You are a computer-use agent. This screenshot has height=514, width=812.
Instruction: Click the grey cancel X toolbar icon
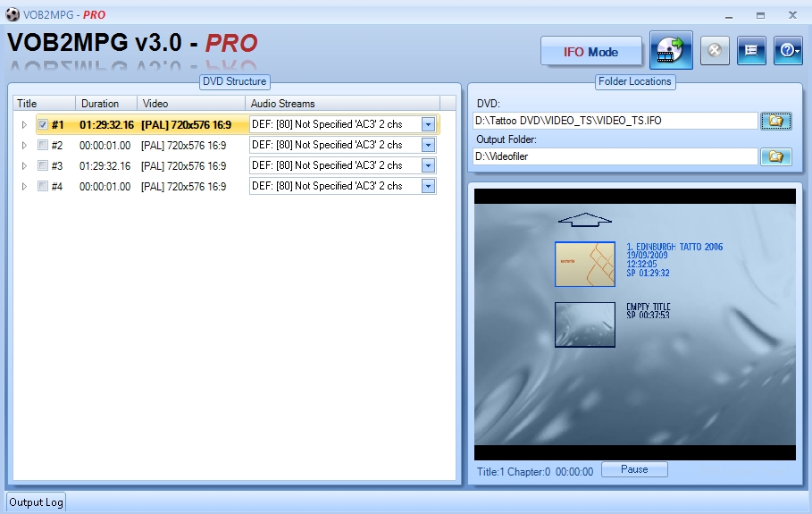point(715,50)
